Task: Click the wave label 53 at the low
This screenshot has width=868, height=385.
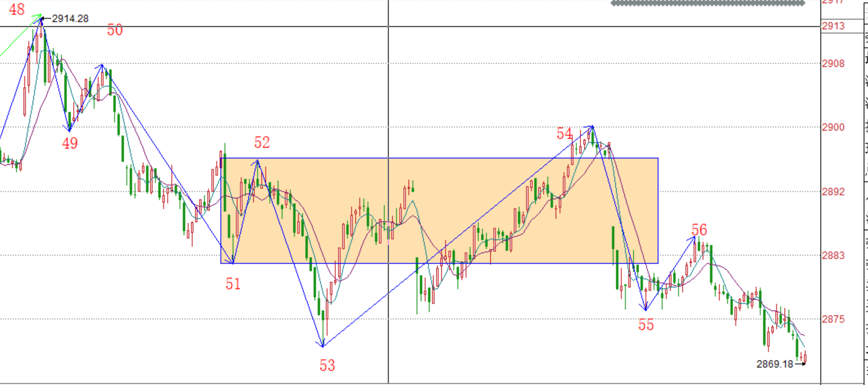Action: point(327,365)
